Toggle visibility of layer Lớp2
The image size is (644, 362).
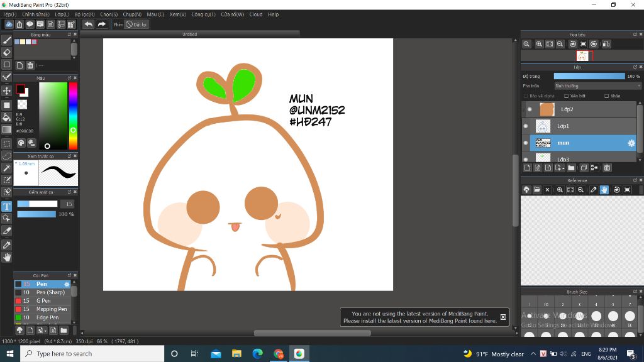coord(530,109)
